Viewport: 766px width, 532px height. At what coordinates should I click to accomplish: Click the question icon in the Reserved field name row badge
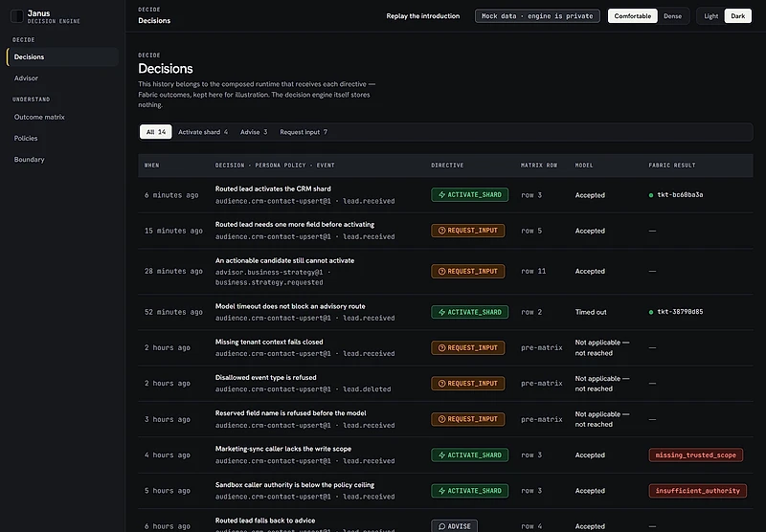(441, 419)
